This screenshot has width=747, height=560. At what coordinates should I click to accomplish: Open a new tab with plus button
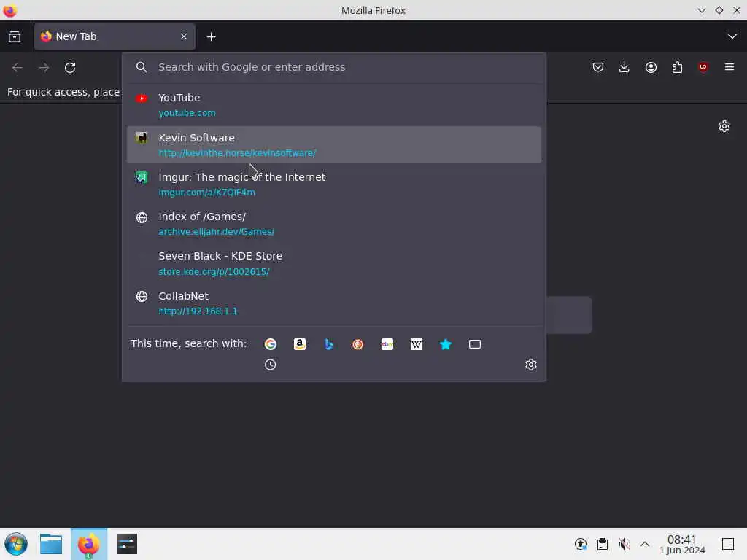[211, 36]
